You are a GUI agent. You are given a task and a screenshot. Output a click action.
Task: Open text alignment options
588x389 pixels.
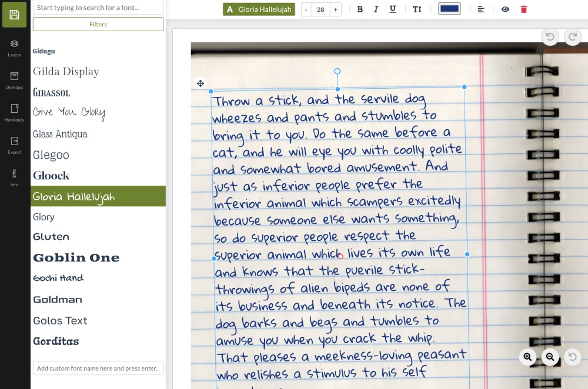click(481, 9)
